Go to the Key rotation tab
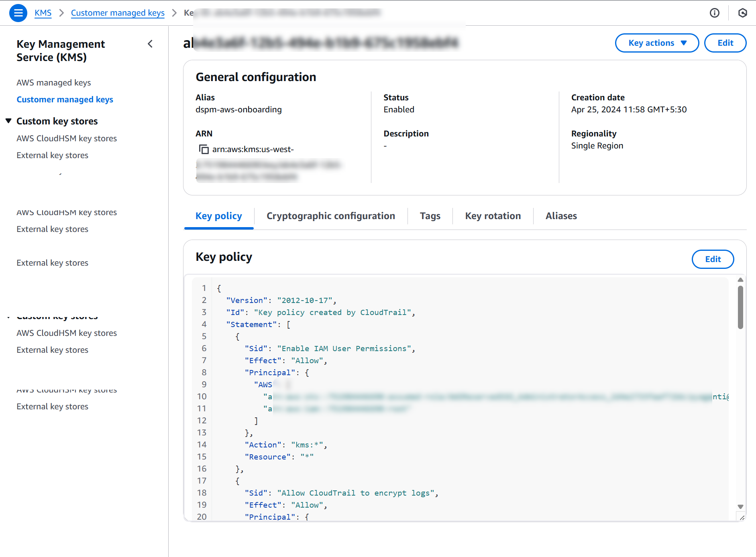 (493, 216)
